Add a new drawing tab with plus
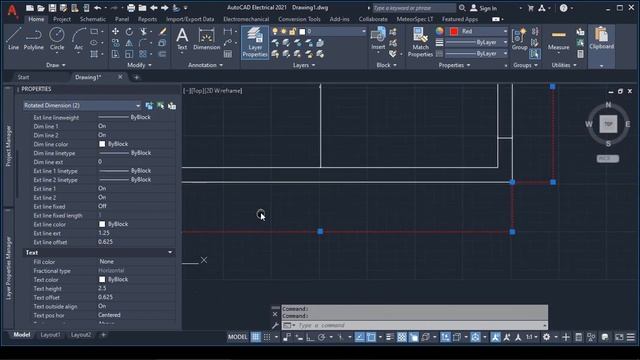Image resolution: width=640 pixels, height=360 pixels. click(x=137, y=77)
